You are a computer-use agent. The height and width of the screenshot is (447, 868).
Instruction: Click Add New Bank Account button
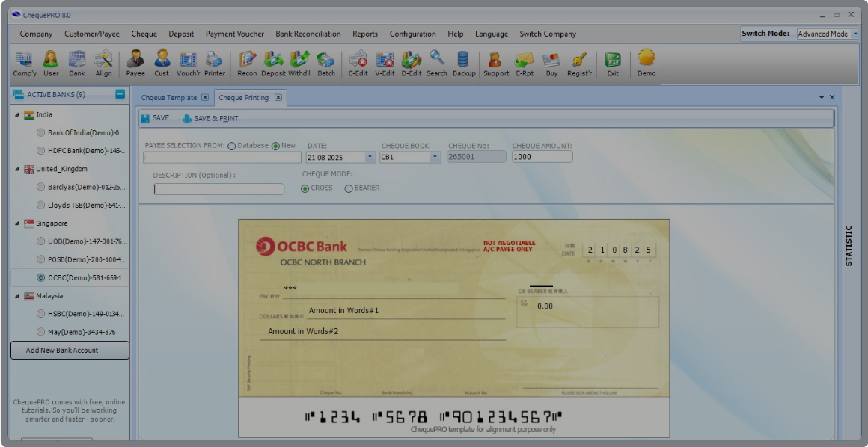70,350
